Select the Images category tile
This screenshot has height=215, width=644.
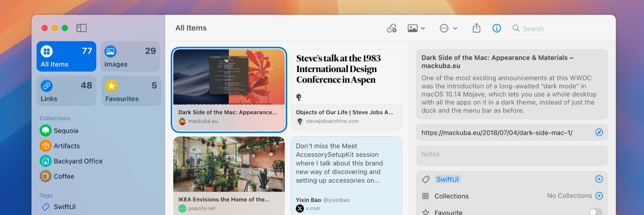tap(130, 56)
